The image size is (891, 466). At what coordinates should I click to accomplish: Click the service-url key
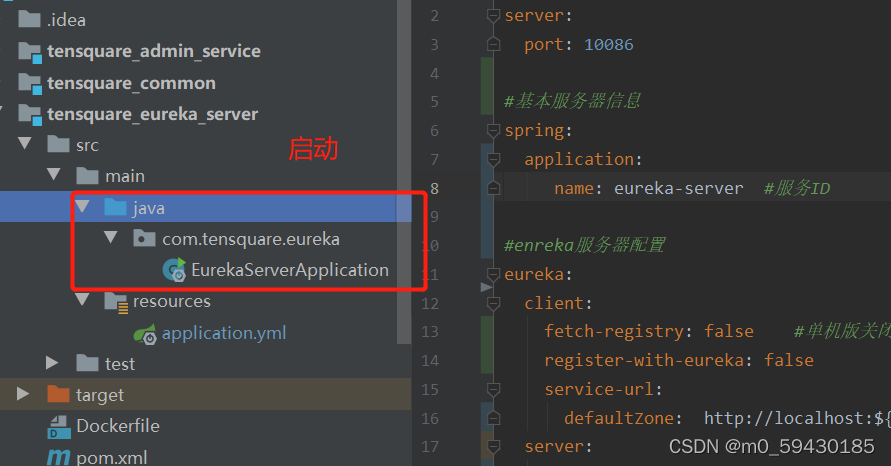coord(599,389)
